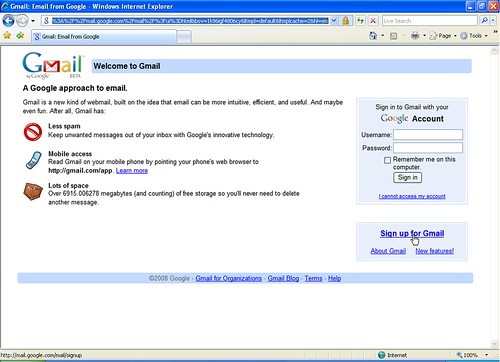Expand the address bar history dropdown
This screenshot has height=362, width=500.
tap(334, 21)
